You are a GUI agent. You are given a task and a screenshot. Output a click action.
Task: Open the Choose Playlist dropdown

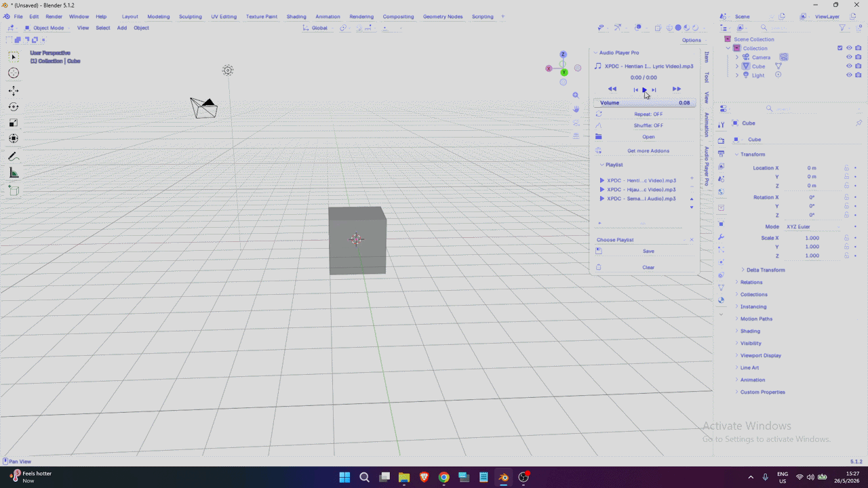641,240
